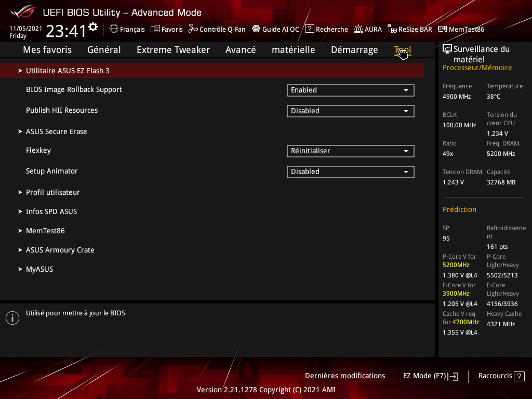The image size is (532, 399).
Task: Open BIOS Image Rollback Support dropdown
Action: 351,90
